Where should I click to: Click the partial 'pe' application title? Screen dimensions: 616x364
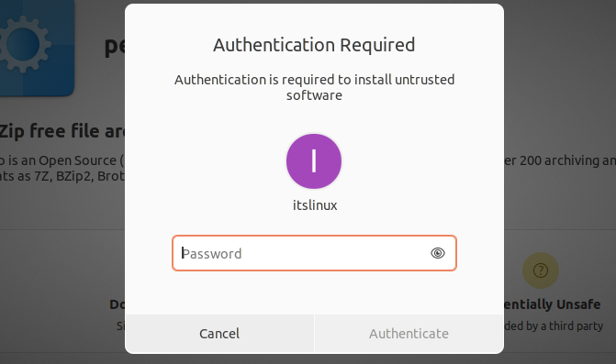point(115,46)
